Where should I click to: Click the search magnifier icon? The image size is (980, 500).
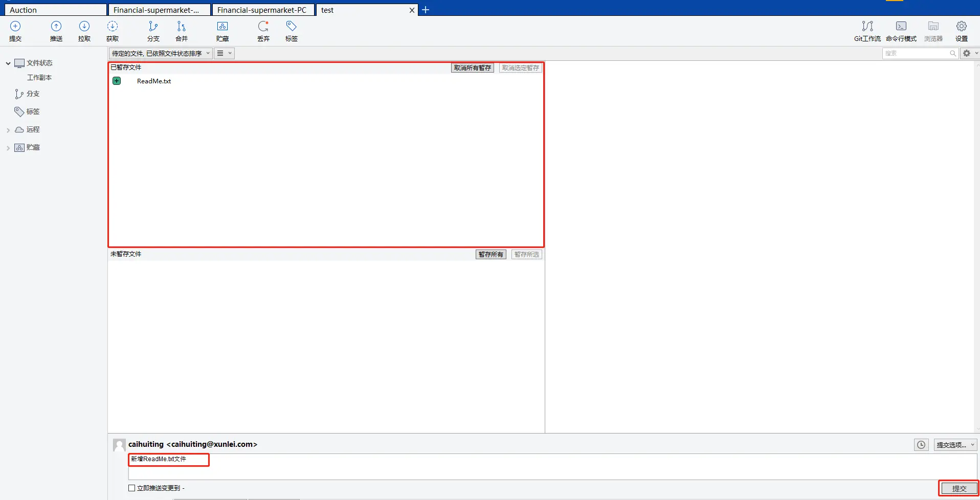point(953,53)
